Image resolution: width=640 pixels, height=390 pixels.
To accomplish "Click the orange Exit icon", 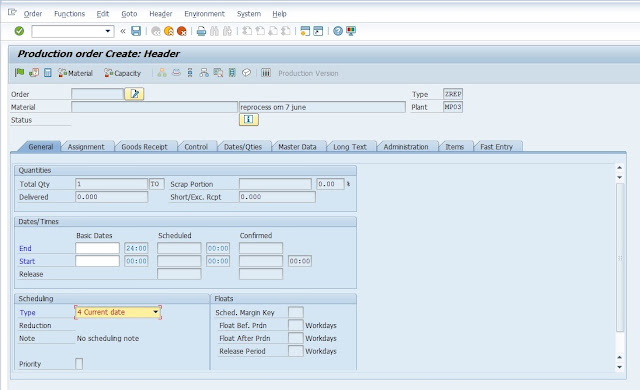I will [169, 31].
